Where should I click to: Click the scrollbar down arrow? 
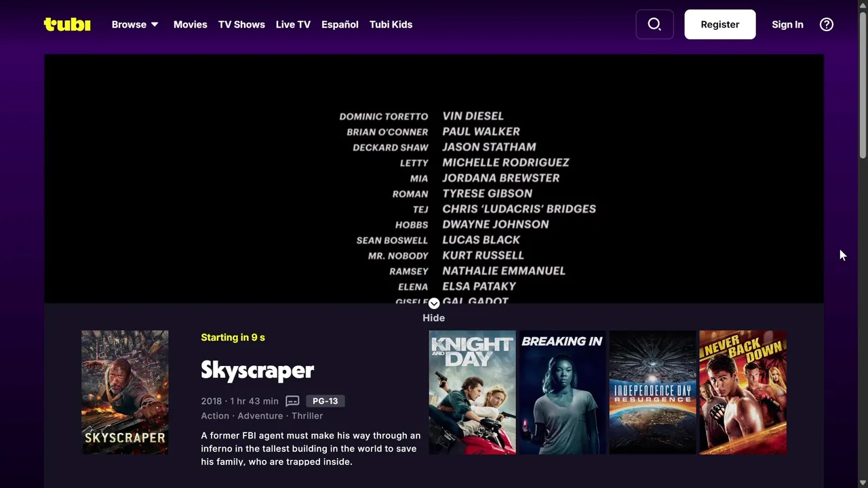click(863, 482)
